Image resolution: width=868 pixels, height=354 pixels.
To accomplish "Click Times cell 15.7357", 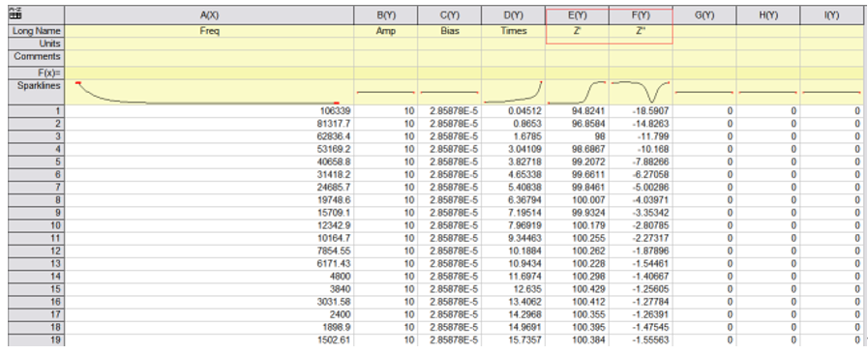I will [x=513, y=339].
